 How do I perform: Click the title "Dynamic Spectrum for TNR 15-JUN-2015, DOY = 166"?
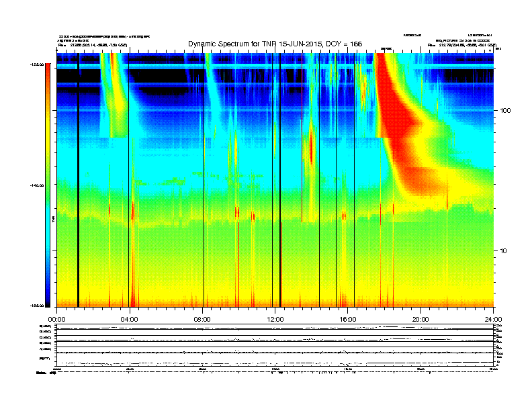pos(275,44)
